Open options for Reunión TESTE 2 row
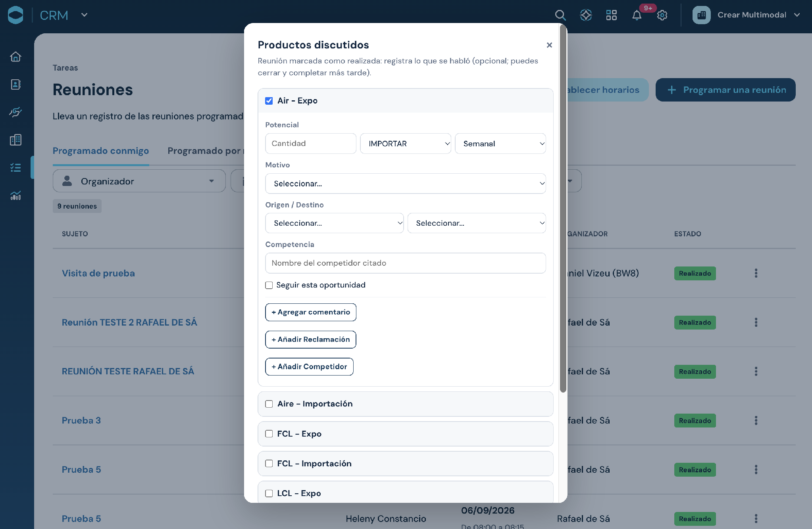This screenshot has height=529, width=812. pyautogui.click(x=756, y=322)
